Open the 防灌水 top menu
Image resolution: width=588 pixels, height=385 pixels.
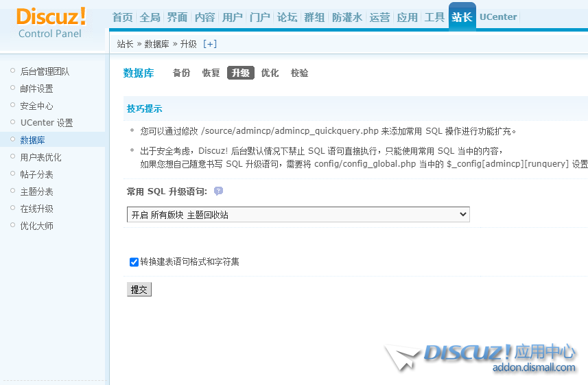[x=347, y=17]
